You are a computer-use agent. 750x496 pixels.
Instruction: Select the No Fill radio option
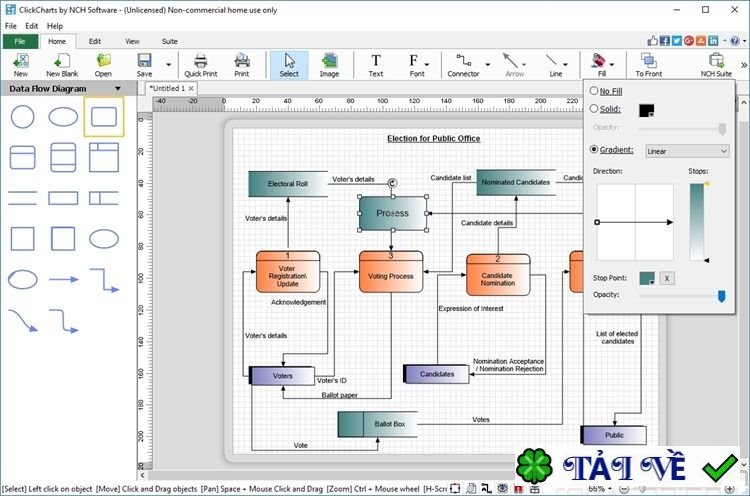click(x=594, y=90)
